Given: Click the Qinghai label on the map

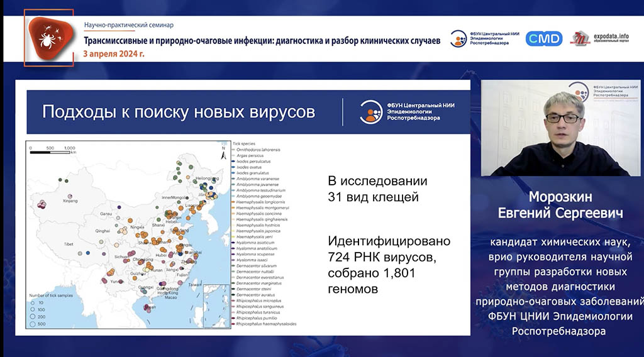Looking at the screenshot, I should tap(103, 231).
